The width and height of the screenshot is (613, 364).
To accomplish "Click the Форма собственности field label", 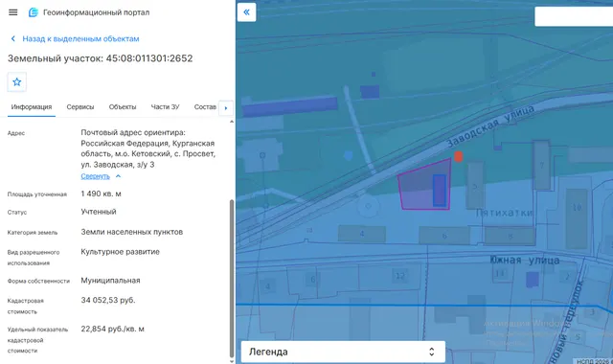I will [x=38, y=281].
